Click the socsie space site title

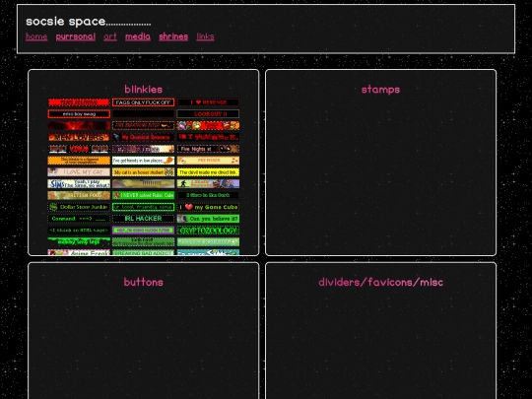[89, 22]
